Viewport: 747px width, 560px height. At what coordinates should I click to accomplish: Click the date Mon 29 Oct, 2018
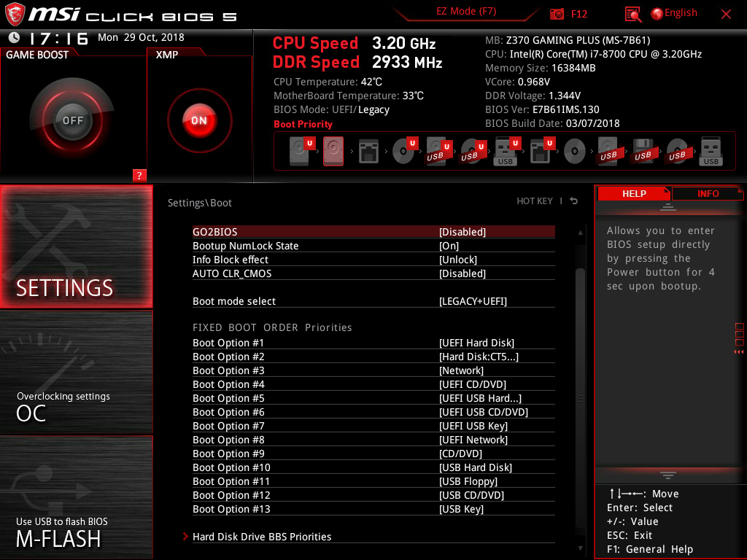coord(141,37)
